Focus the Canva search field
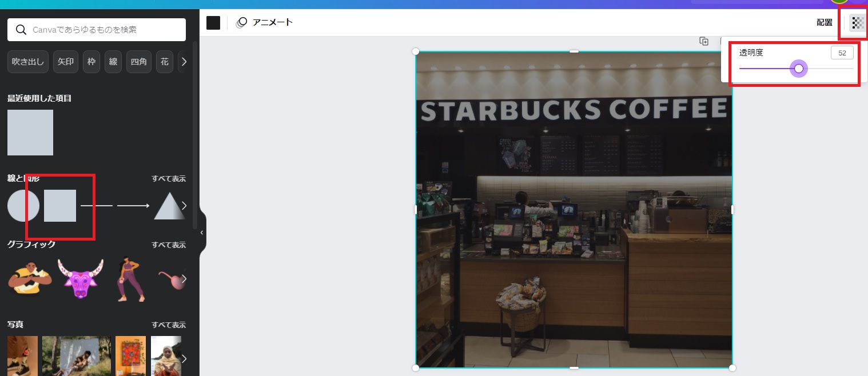 tap(97, 30)
